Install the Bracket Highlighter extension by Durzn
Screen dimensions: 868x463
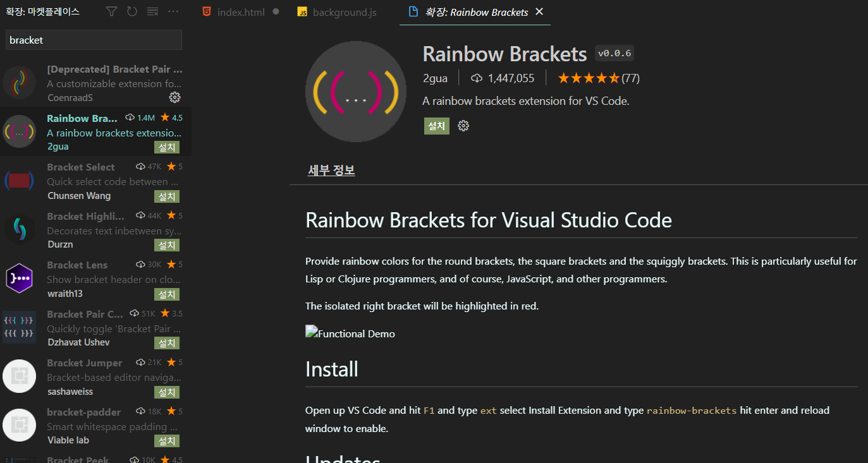[x=167, y=245]
